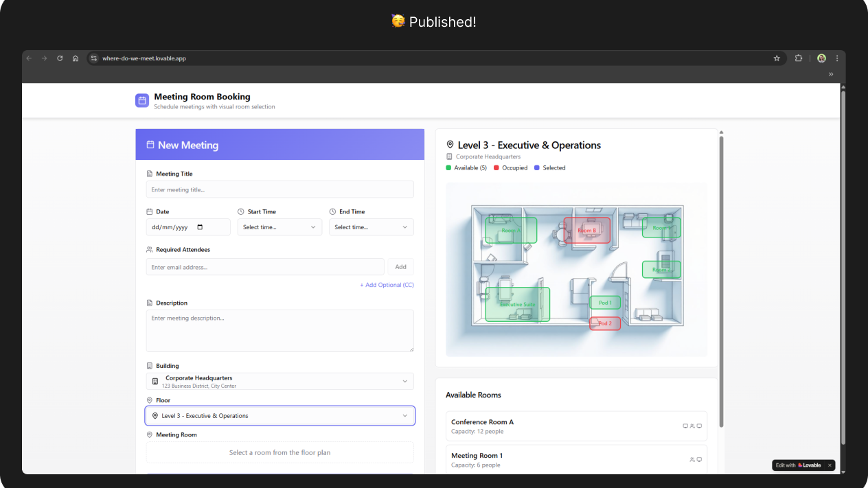The height and width of the screenshot is (488, 868).
Task: Open the Chrome three-dot menu
Action: coord(836,58)
